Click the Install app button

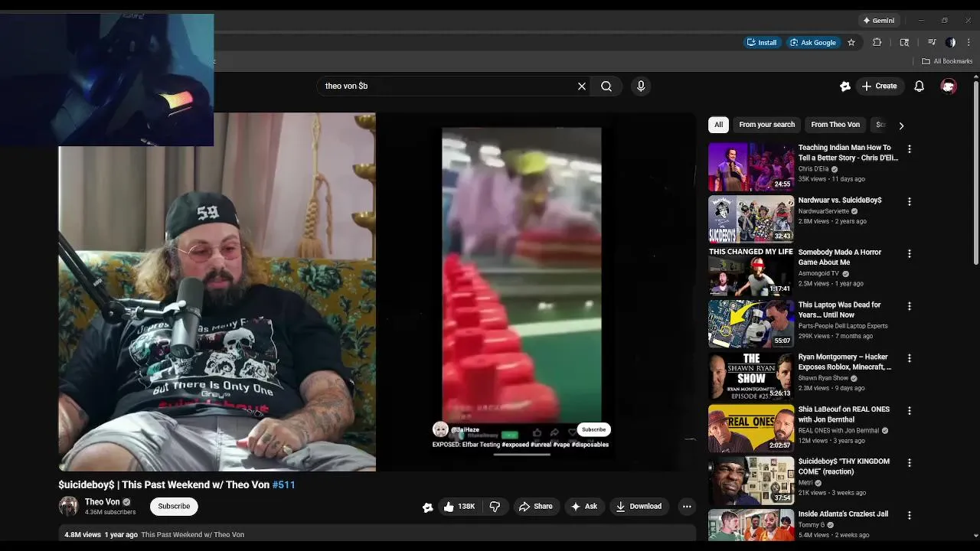coord(762,43)
